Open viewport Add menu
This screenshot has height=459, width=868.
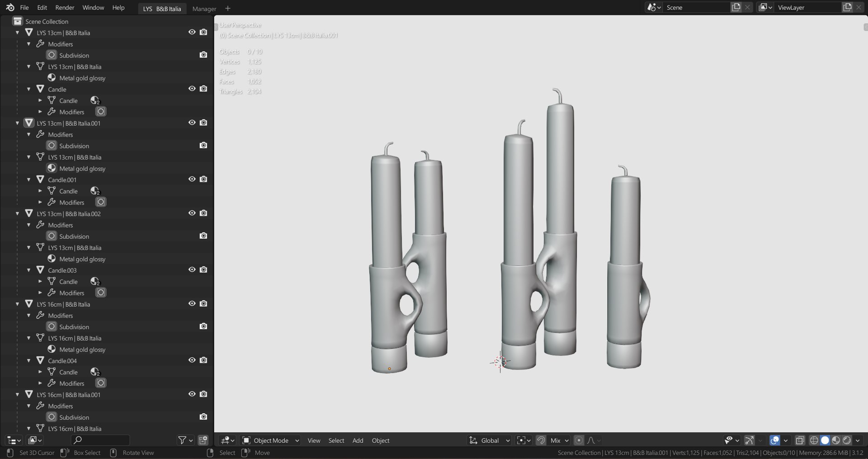tap(358, 440)
